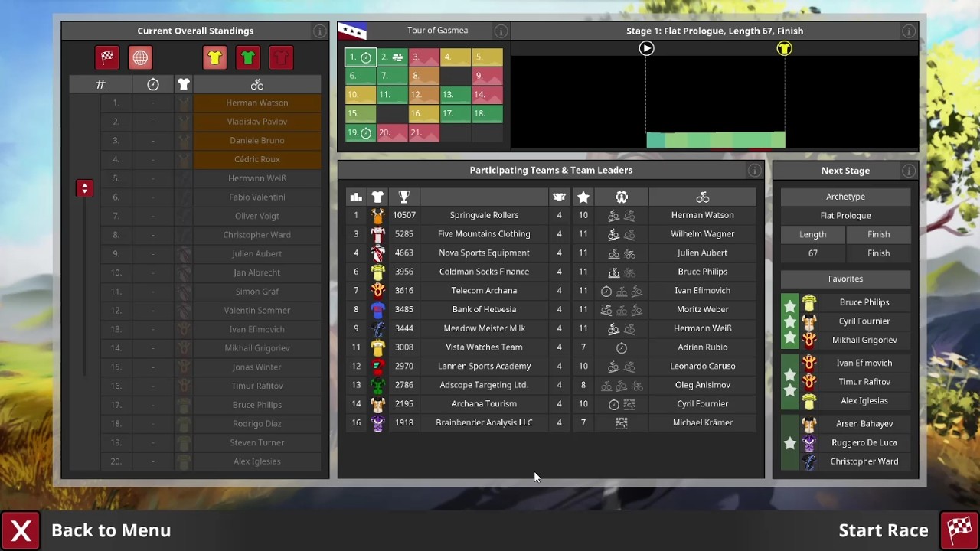
Task: Click Christopher Ward's jersey in favorites
Action: pos(809,461)
